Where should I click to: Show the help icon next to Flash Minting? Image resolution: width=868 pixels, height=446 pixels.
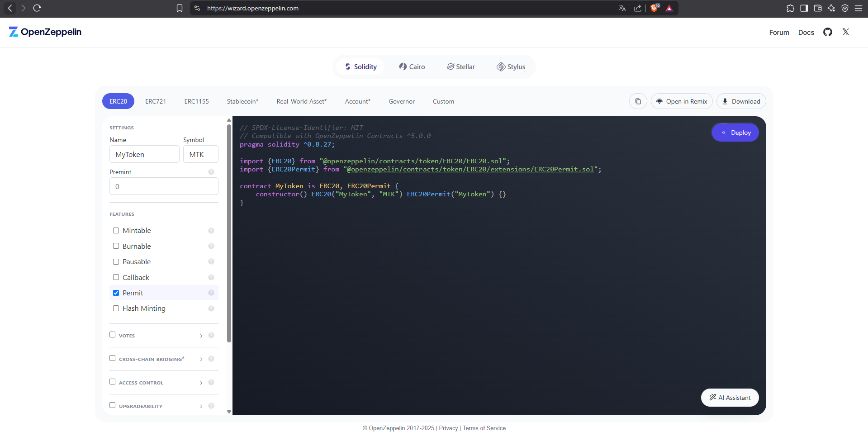[211, 308]
